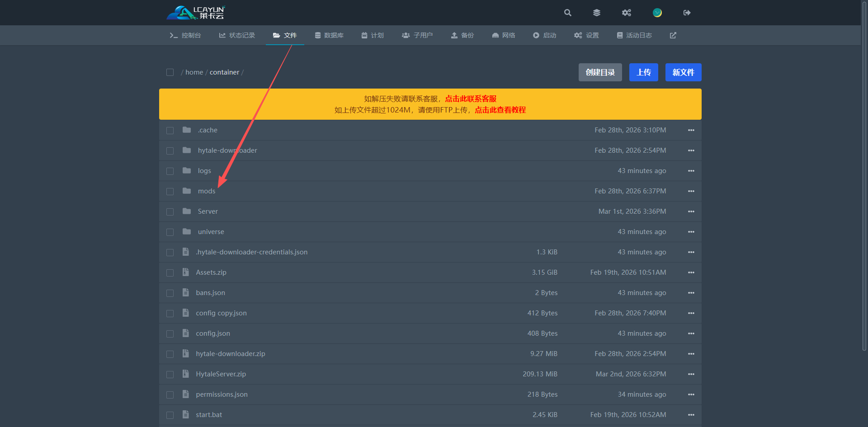
Task: Check the box beside config.json
Action: point(170,334)
